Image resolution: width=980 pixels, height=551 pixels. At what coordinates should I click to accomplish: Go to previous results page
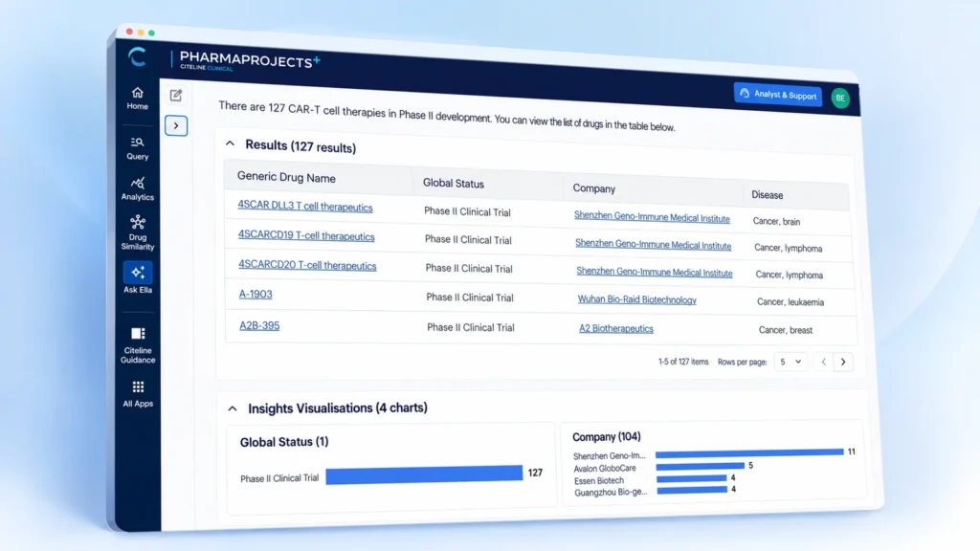824,362
